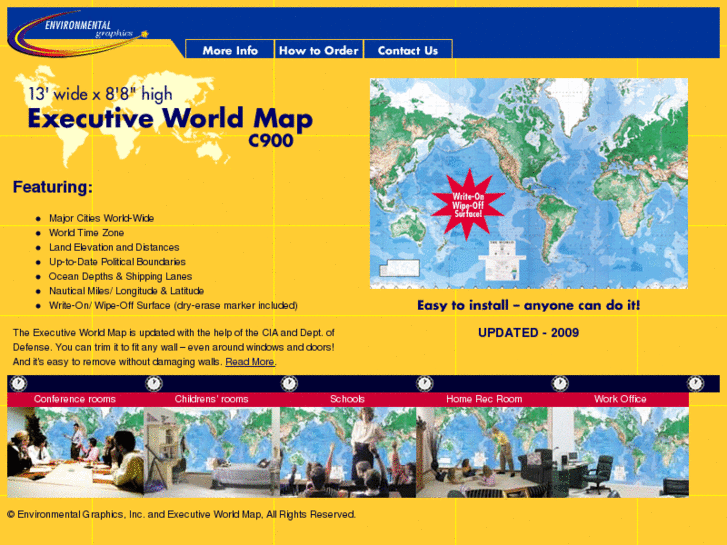This screenshot has width=727, height=545.
Task: Click Easy to install – anyone can do it!
Action: [529, 305]
